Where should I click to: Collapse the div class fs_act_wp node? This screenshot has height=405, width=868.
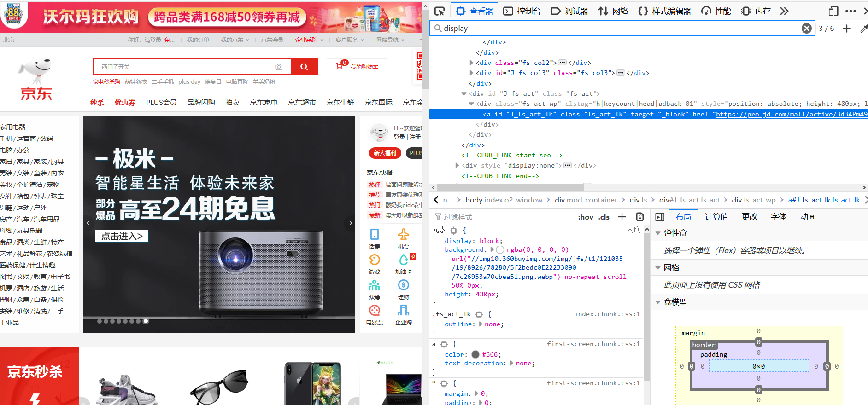coord(471,104)
